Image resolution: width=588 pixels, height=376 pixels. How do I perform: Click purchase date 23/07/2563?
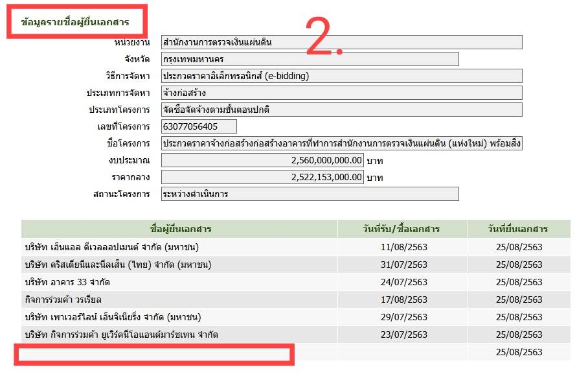pyautogui.click(x=404, y=335)
